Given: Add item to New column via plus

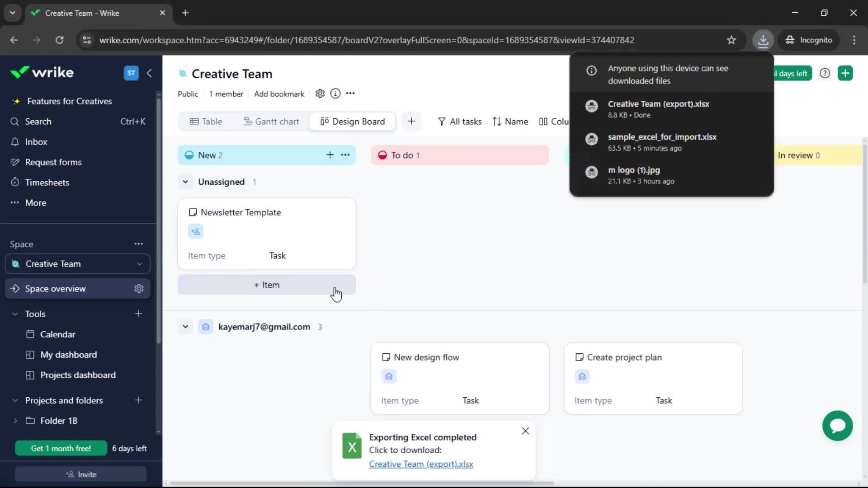Looking at the screenshot, I should [x=330, y=155].
